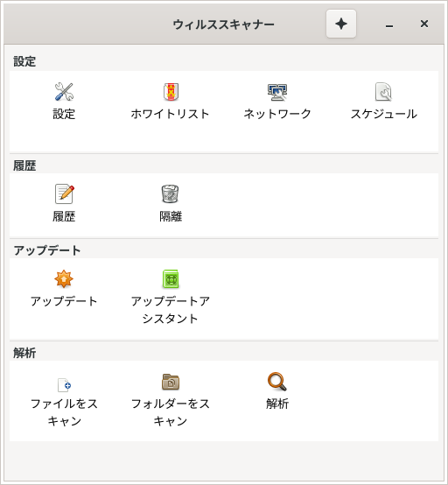Open the ネットワーク computers icon
Screen dimensions: 448x485
[277, 92]
